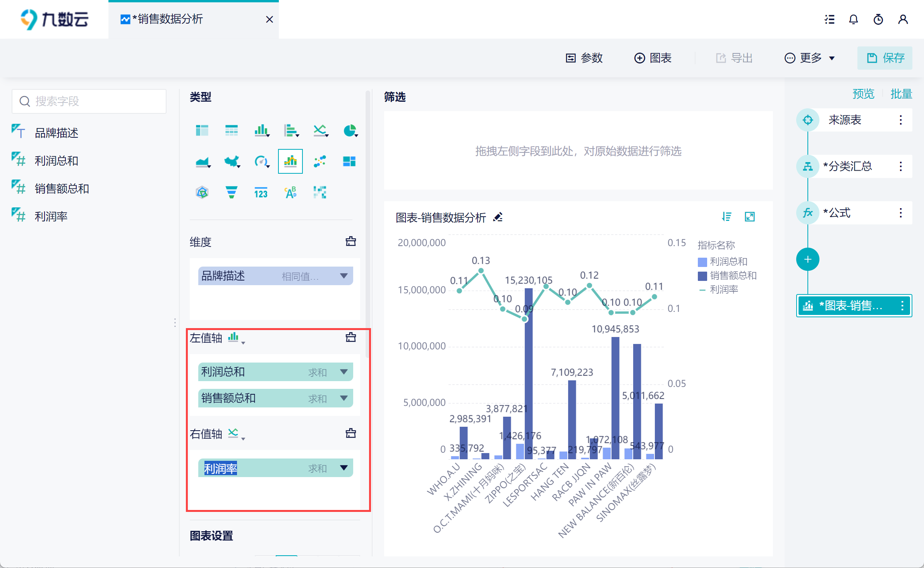Toggle the 利润总和 legend entry
The height and width of the screenshot is (568, 924).
[x=723, y=262]
